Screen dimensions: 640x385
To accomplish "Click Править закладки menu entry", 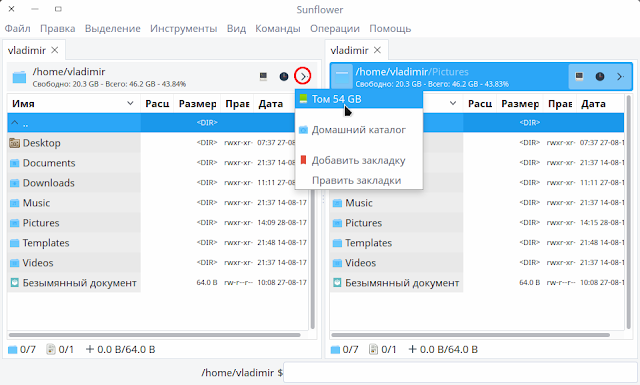I will click(359, 180).
